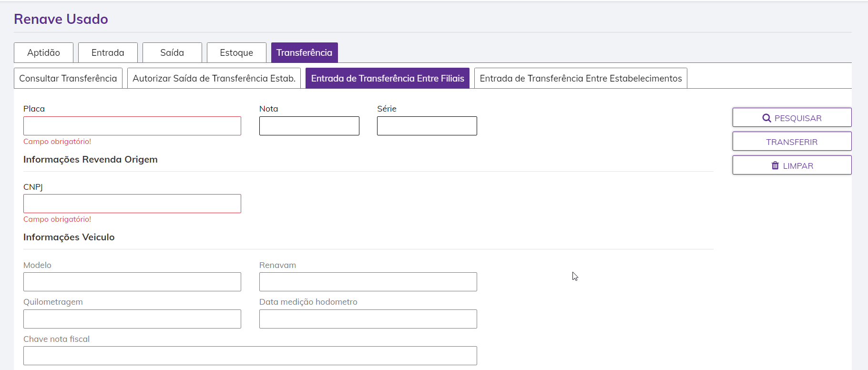The width and height of the screenshot is (868, 370).
Task: Focus the Placa input field
Action: click(132, 126)
